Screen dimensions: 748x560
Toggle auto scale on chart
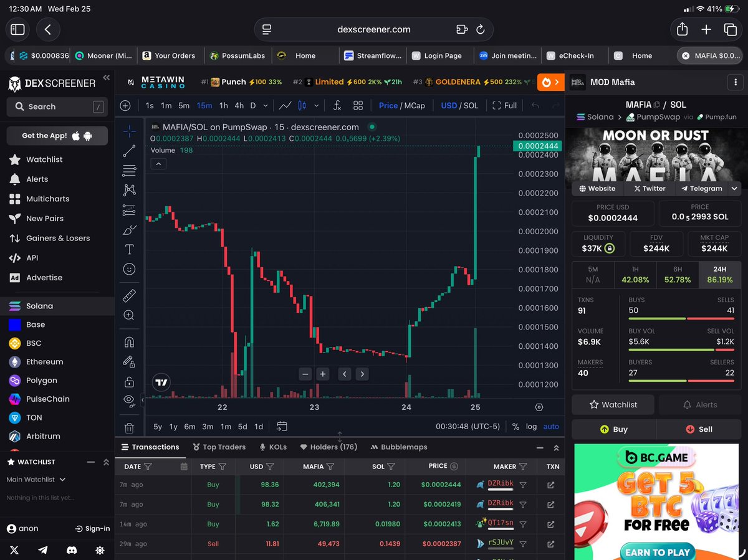[x=551, y=427]
